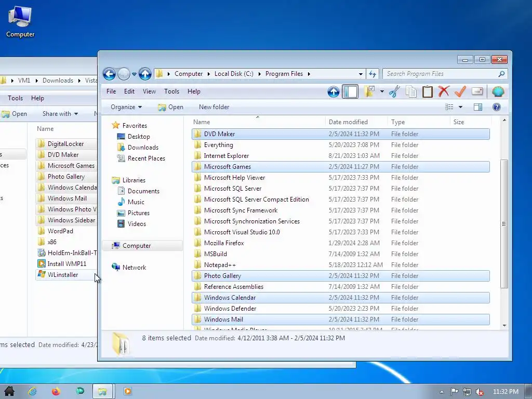Open recent pages dropdown beside Forward
Image resolution: width=532 pixels, height=399 pixels.
(x=135, y=74)
